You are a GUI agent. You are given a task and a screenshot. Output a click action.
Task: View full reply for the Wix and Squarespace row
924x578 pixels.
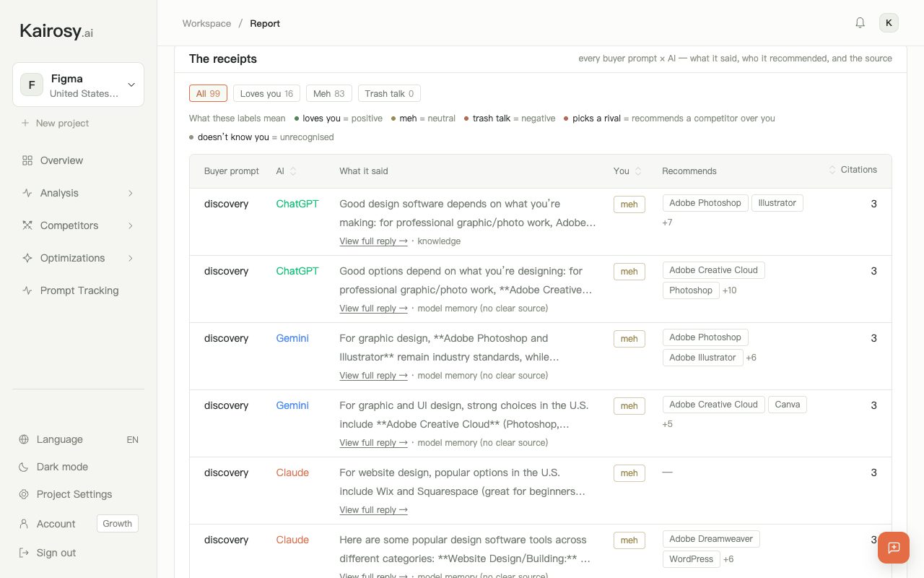point(373,510)
